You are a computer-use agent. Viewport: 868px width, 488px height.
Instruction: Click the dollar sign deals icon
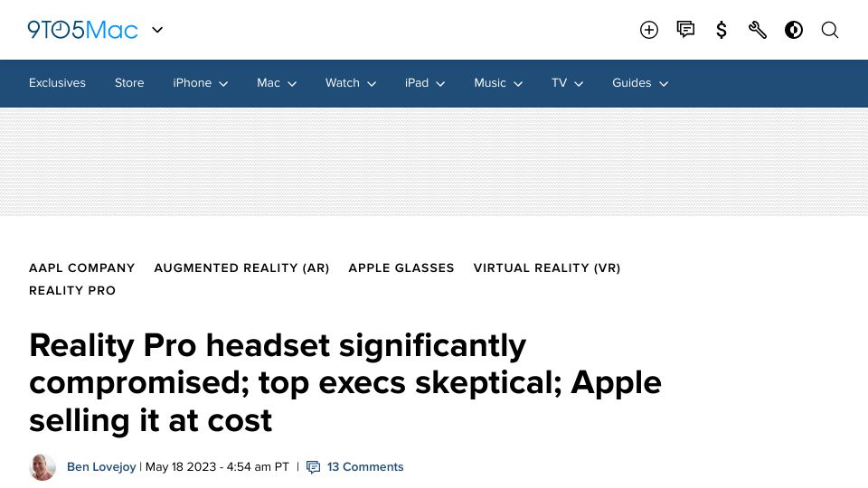click(x=722, y=30)
